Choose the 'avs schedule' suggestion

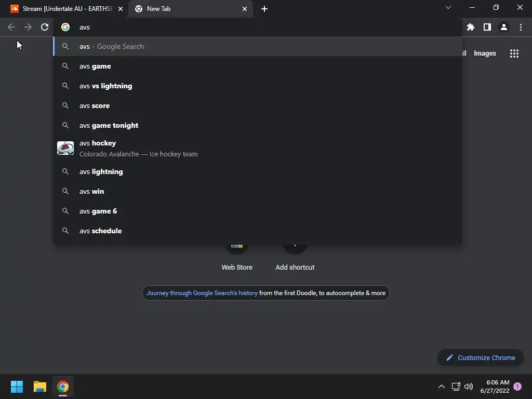[258, 231]
